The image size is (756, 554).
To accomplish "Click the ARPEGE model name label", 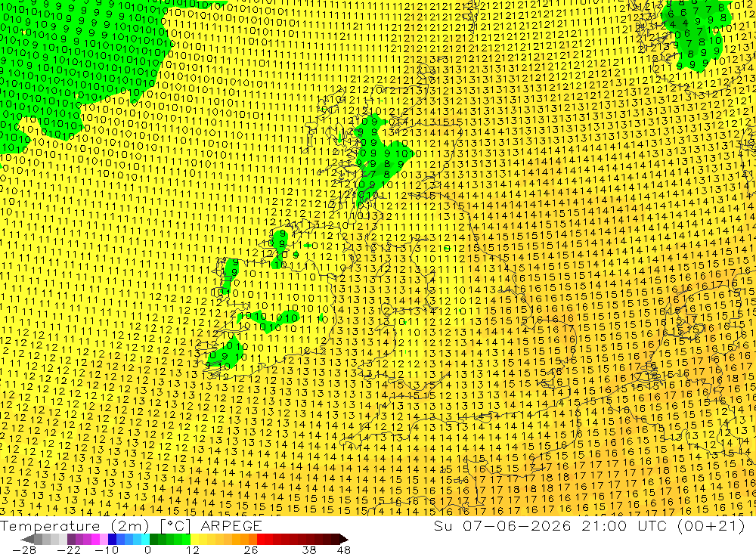I will tap(231, 525).
